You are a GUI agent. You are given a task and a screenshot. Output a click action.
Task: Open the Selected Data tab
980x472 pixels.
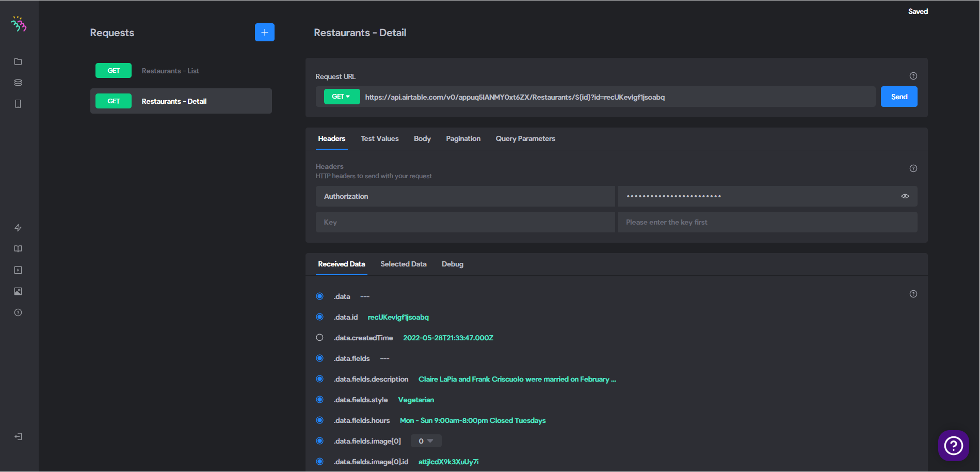click(404, 264)
